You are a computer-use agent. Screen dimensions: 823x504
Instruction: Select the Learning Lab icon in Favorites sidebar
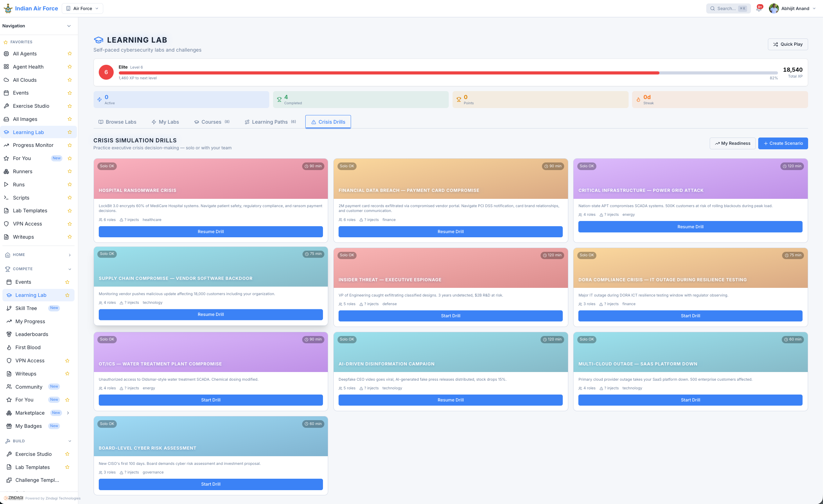coord(7,132)
